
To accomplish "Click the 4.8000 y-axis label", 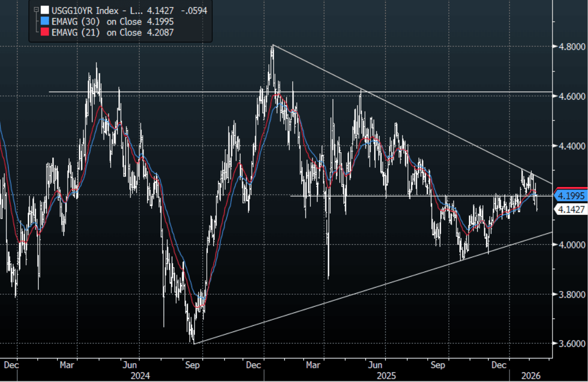I will [x=572, y=47].
